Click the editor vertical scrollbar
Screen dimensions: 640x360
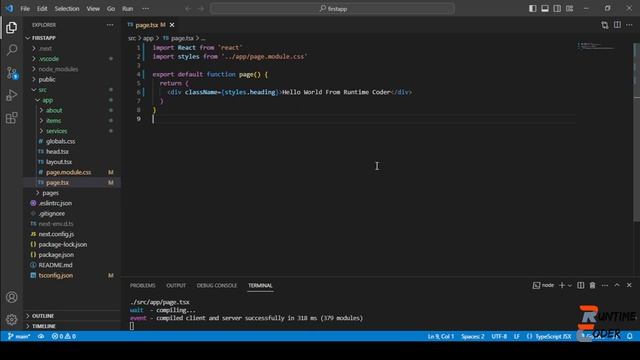[636, 133]
